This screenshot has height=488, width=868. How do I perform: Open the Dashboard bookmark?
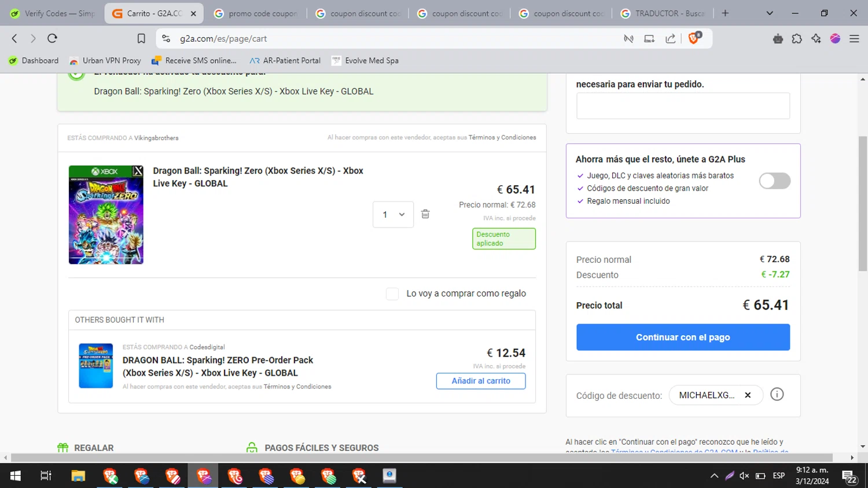tap(34, 61)
